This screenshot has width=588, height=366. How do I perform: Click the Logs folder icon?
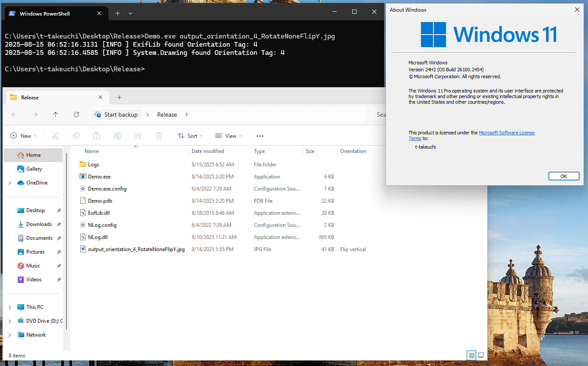pos(83,164)
